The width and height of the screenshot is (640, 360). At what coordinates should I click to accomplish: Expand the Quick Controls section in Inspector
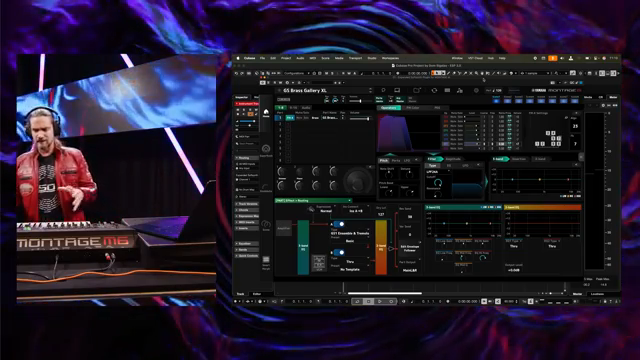coord(247,256)
